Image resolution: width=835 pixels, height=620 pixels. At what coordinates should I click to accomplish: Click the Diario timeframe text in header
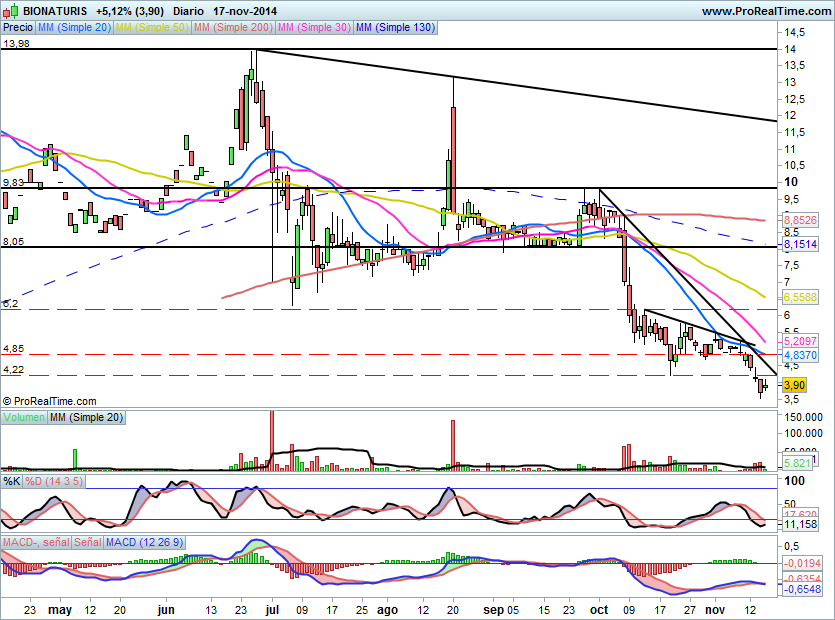coord(189,11)
